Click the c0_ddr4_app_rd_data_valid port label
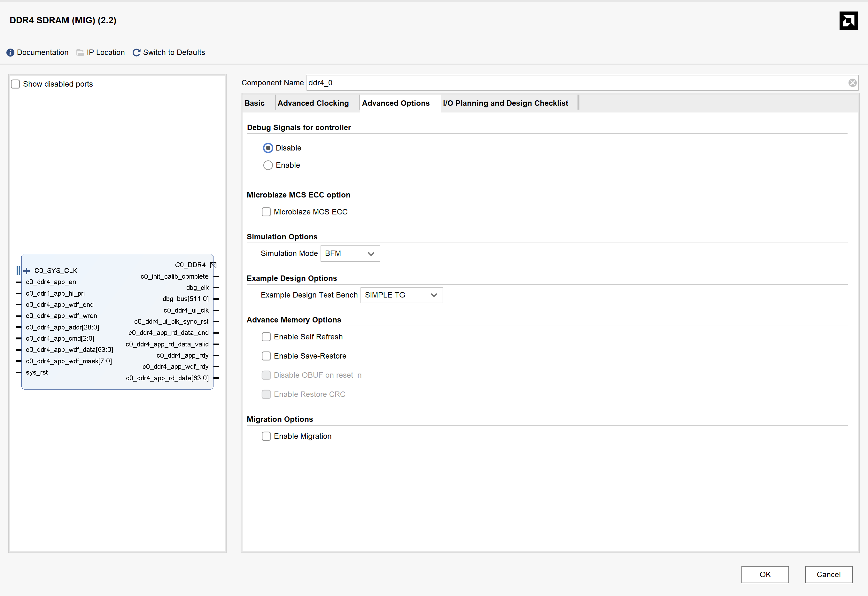The height and width of the screenshot is (596, 868). coord(167,344)
